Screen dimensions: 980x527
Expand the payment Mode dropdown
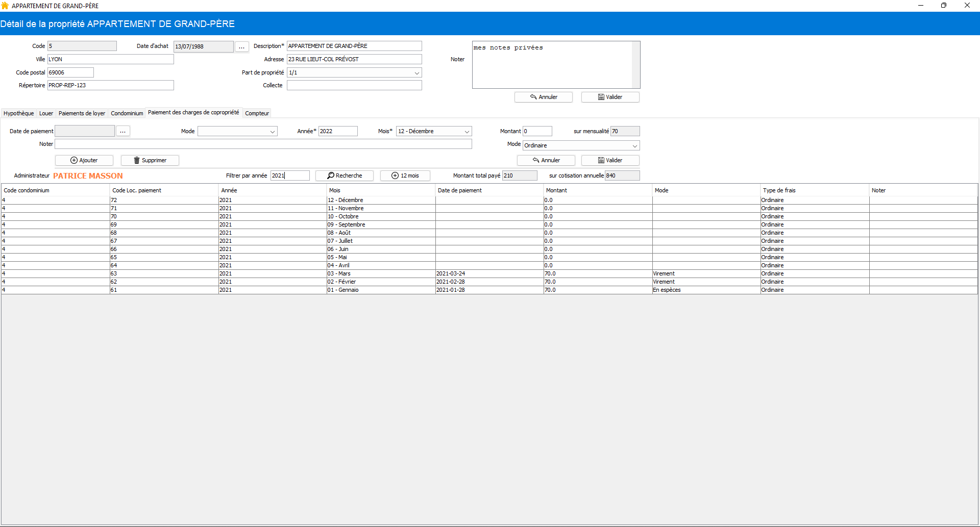pyautogui.click(x=272, y=132)
